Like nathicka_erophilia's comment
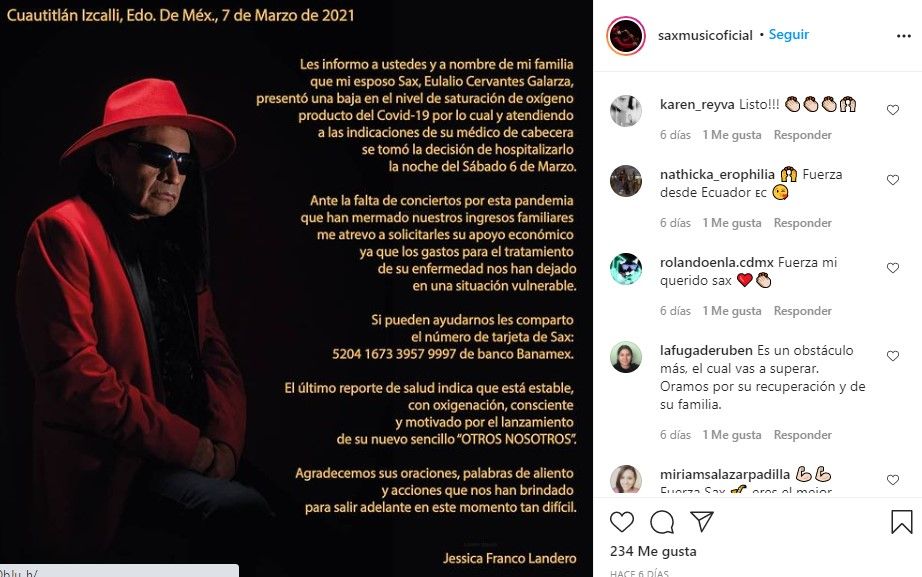The width and height of the screenshot is (922, 577). click(893, 180)
